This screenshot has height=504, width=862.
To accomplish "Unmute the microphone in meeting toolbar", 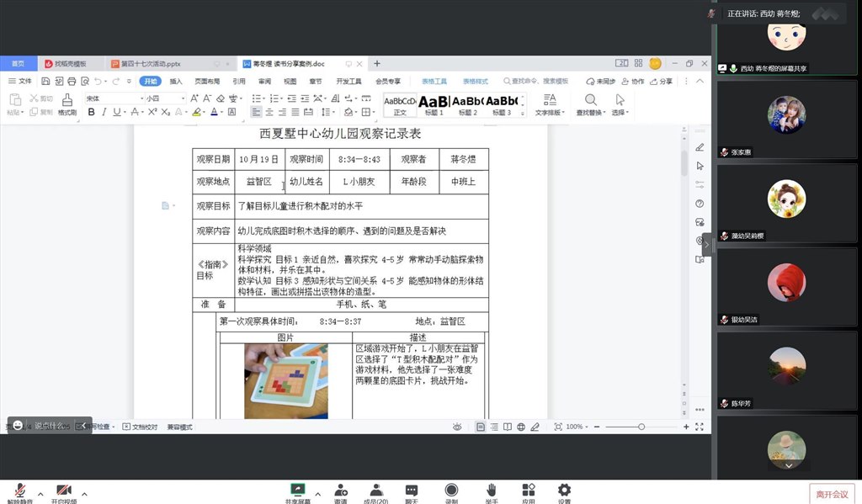I will tap(20, 493).
